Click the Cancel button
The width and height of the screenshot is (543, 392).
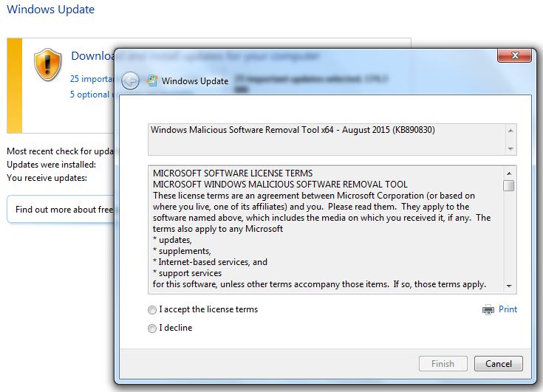[499, 364]
